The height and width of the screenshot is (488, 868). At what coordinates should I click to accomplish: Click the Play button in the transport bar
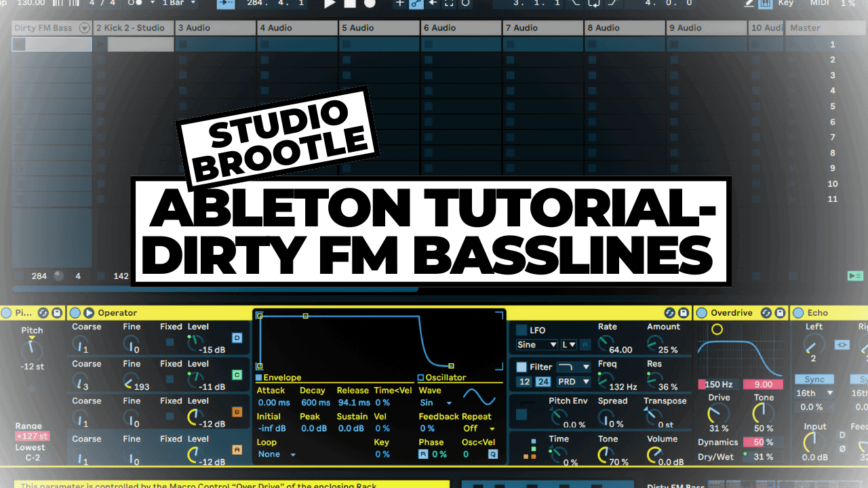(330, 3)
